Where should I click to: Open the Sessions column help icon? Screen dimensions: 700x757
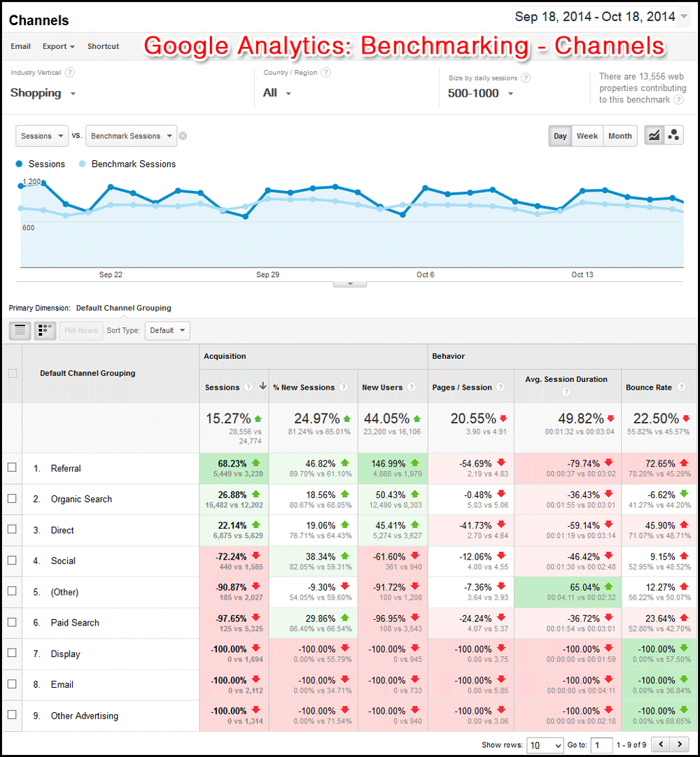(248, 387)
